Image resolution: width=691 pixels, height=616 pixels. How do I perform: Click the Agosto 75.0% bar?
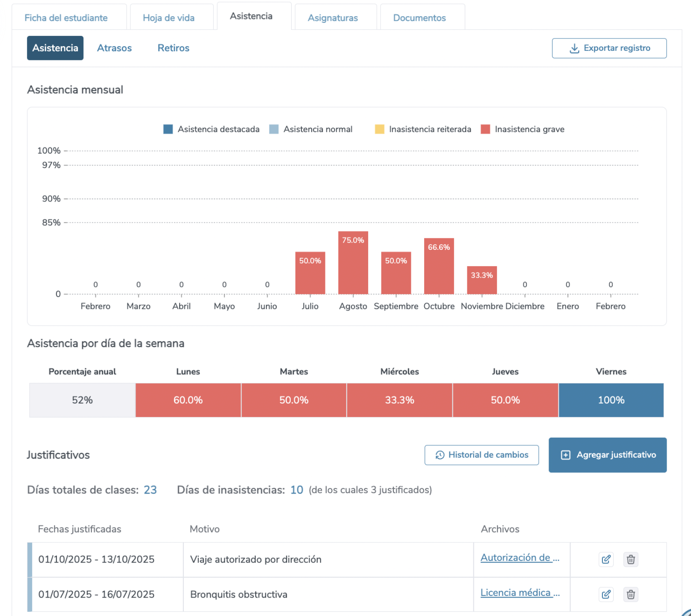[x=353, y=263]
